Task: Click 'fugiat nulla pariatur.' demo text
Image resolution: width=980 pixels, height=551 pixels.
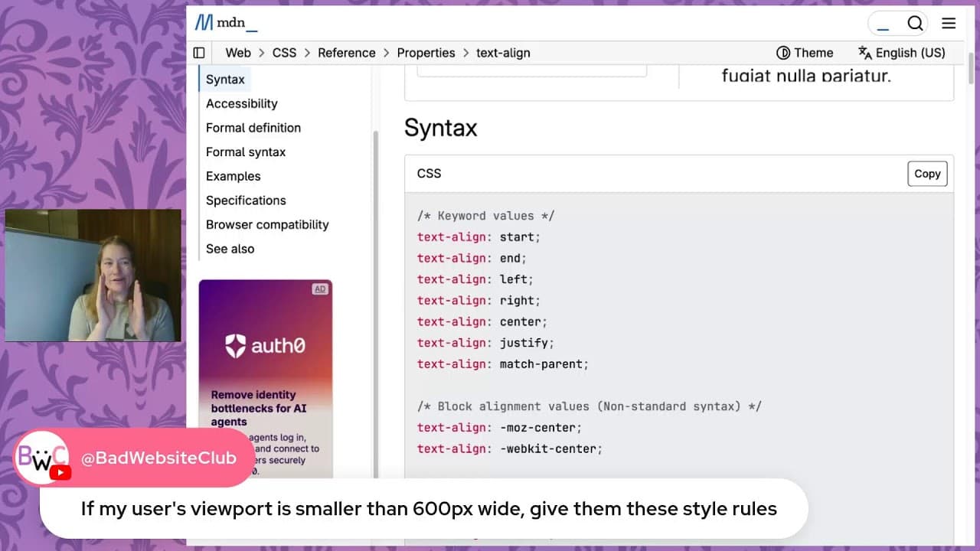Action: 806,76
